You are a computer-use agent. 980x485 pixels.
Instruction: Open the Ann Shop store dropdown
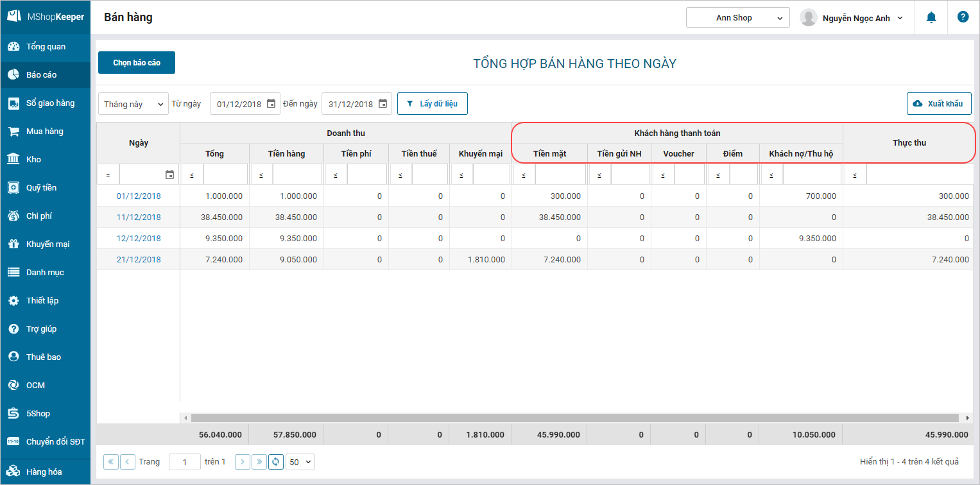(x=737, y=18)
